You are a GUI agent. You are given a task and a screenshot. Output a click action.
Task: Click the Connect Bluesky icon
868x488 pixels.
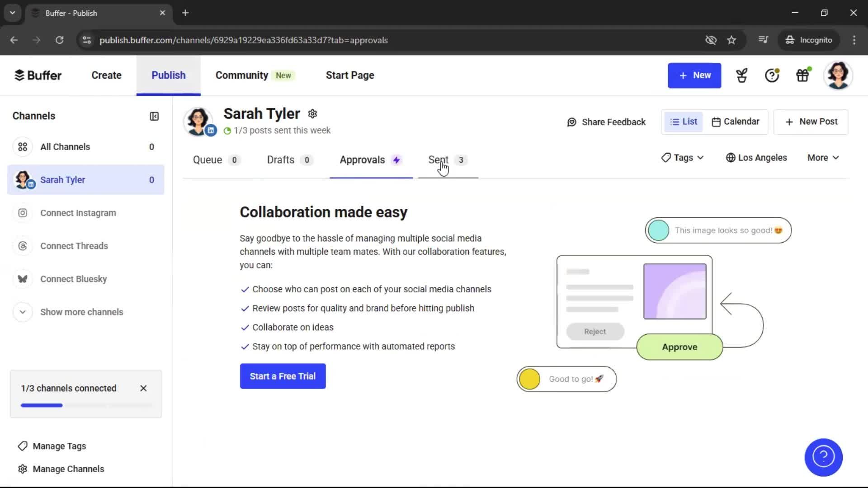pos(23,279)
